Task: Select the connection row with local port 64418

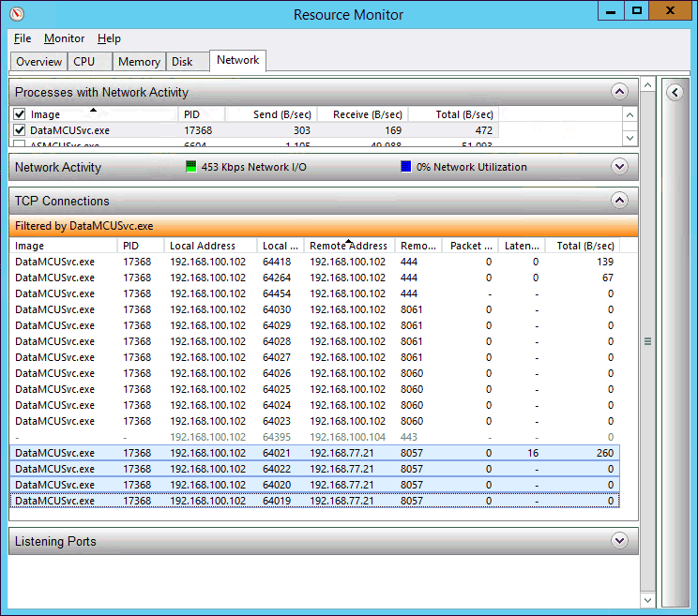Action: (314, 262)
